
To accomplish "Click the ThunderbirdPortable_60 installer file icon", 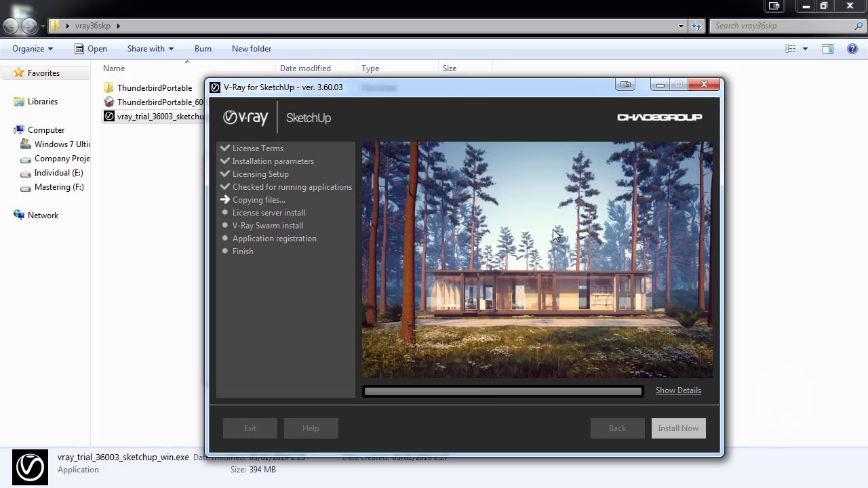I will pyautogui.click(x=109, y=102).
